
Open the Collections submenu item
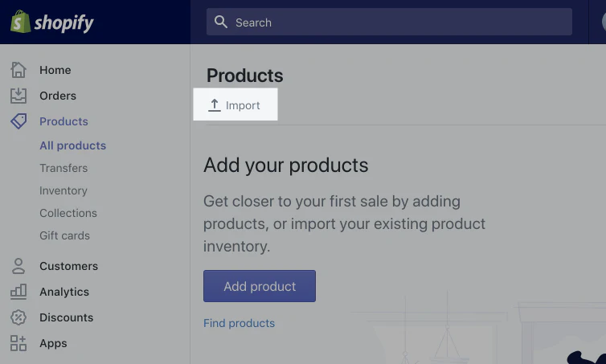tap(68, 213)
